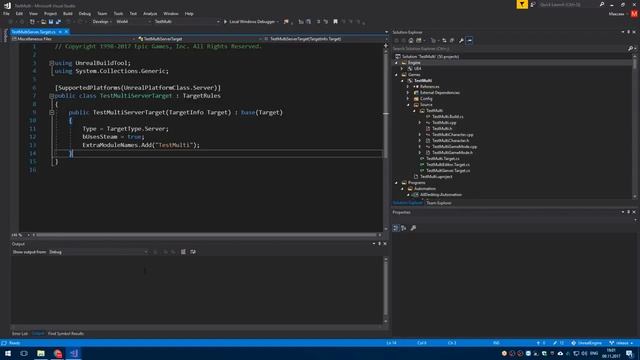Close the TestMultiServer.Target.cs tab
The height and width of the screenshot is (360, 640).
(67, 32)
